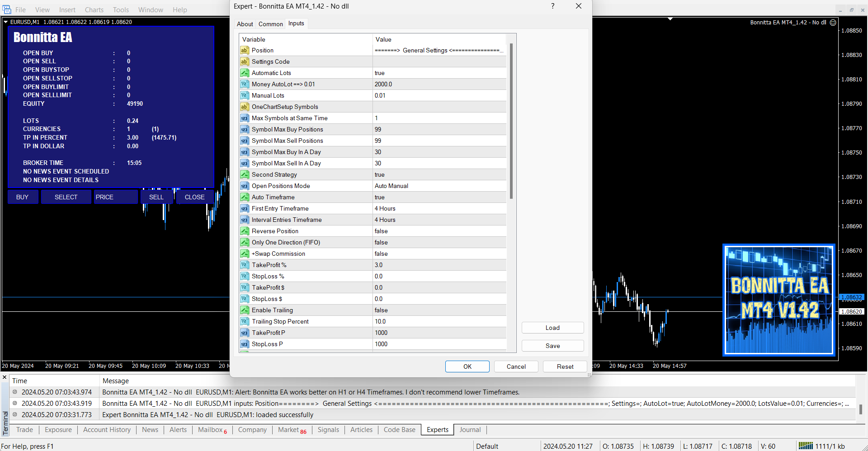The width and height of the screenshot is (868, 451).
Task: Click the Load button
Action: tap(552, 328)
